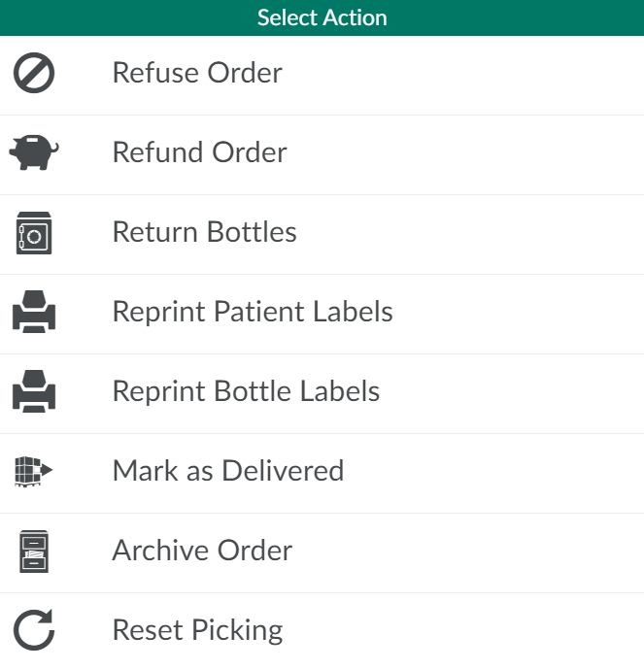Choose the Refund Order text label
Image resolution: width=644 pixels, height=669 pixels.
[x=199, y=152]
